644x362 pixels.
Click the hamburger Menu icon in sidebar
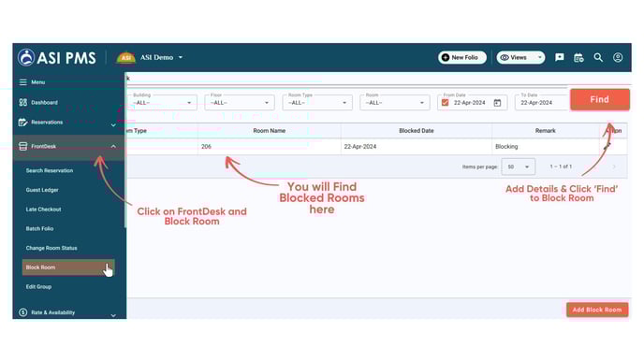[x=23, y=82]
